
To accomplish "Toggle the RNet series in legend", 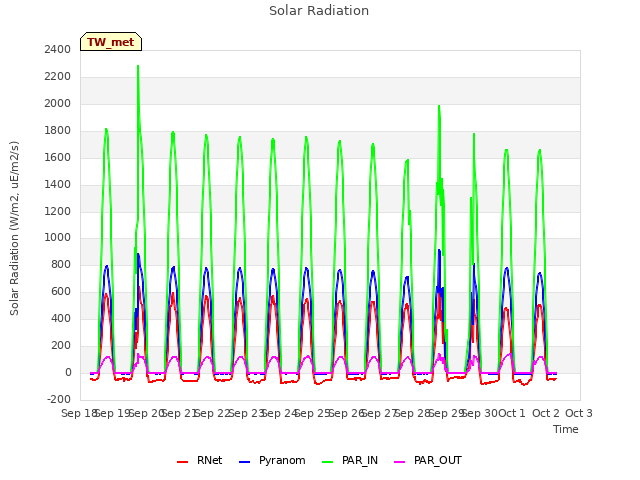I will tap(200, 460).
